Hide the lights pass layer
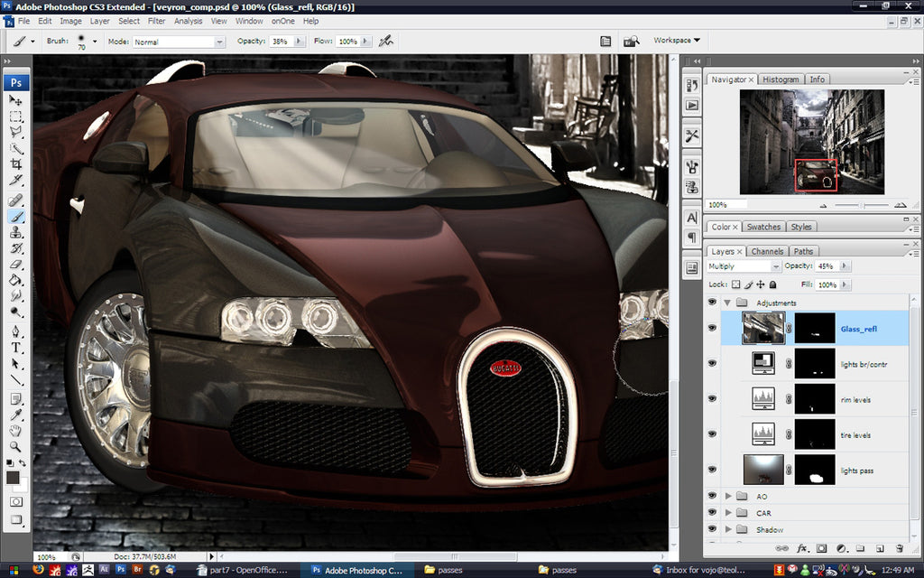The height and width of the screenshot is (578, 924). click(713, 469)
